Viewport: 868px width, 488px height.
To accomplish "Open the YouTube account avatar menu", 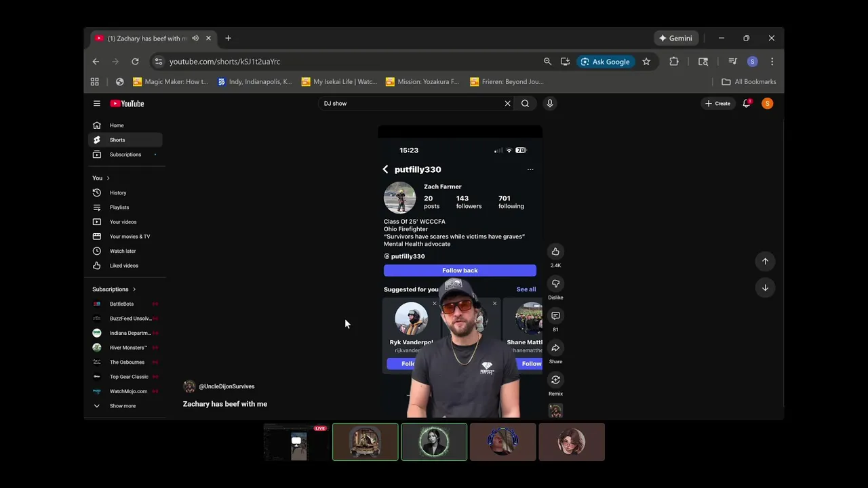I will pos(767,104).
